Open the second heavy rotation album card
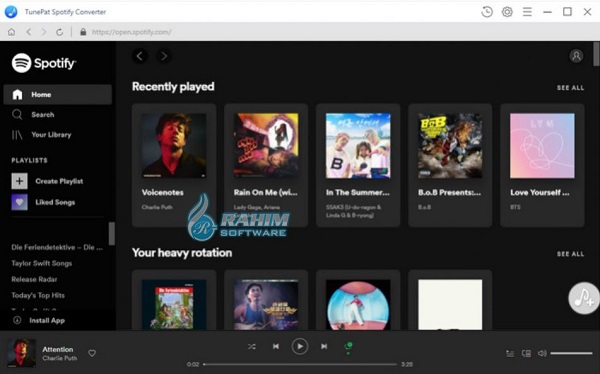 (266, 300)
